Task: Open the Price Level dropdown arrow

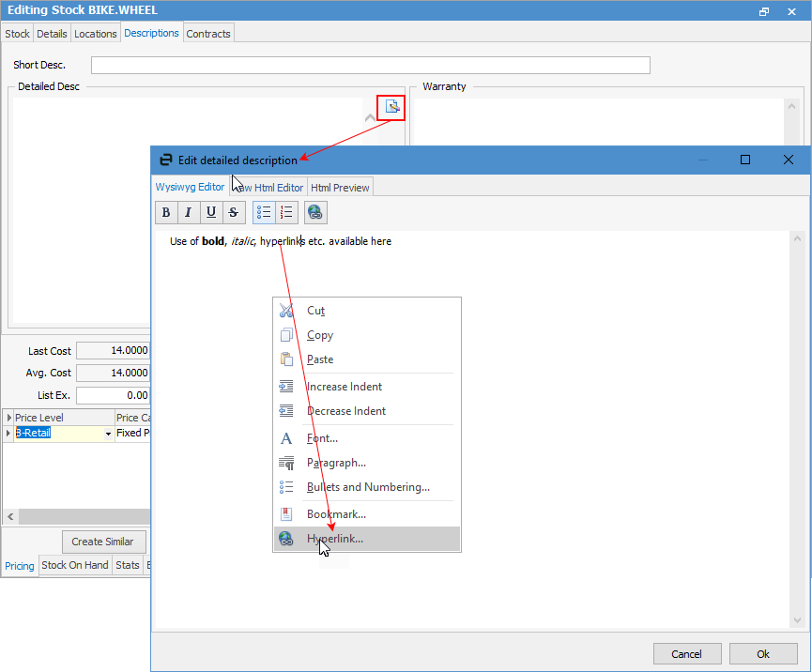Action: pyautogui.click(x=108, y=434)
